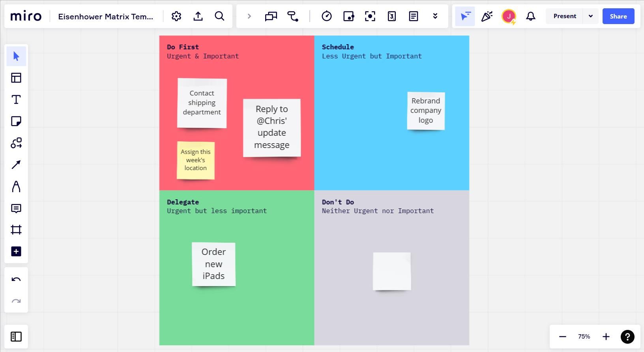The height and width of the screenshot is (352, 644).
Task: Select the Comment tool
Action: coord(16,208)
